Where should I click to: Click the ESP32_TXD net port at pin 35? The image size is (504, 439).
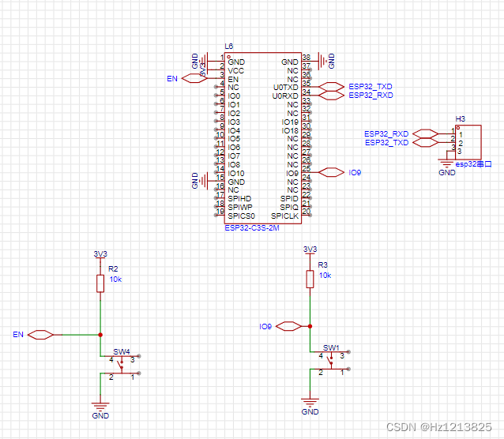tap(332, 87)
